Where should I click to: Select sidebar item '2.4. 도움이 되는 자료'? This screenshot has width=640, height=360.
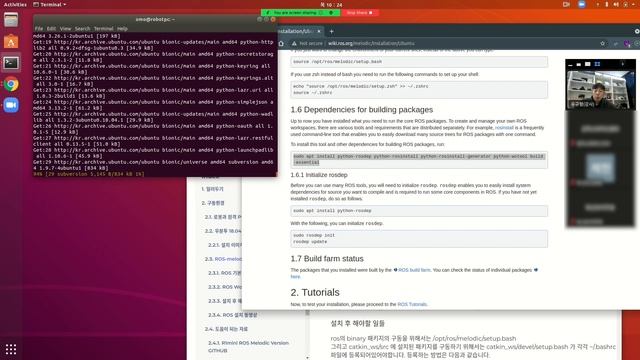pos(226,329)
